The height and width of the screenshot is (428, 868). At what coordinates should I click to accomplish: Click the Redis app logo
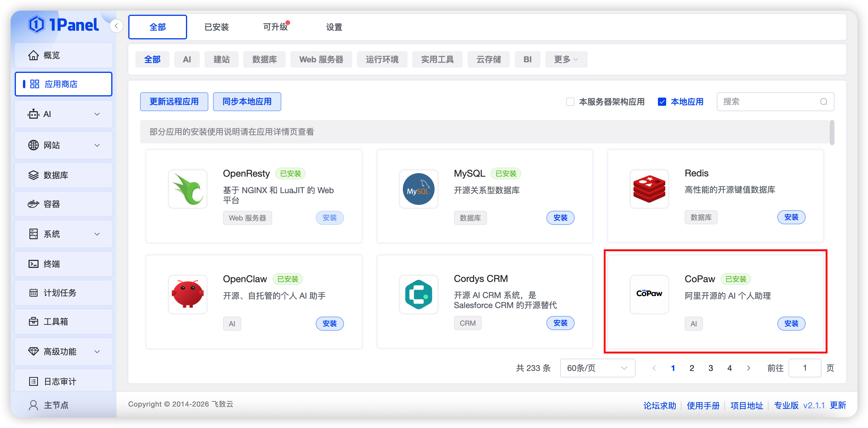[x=649, y=189]
